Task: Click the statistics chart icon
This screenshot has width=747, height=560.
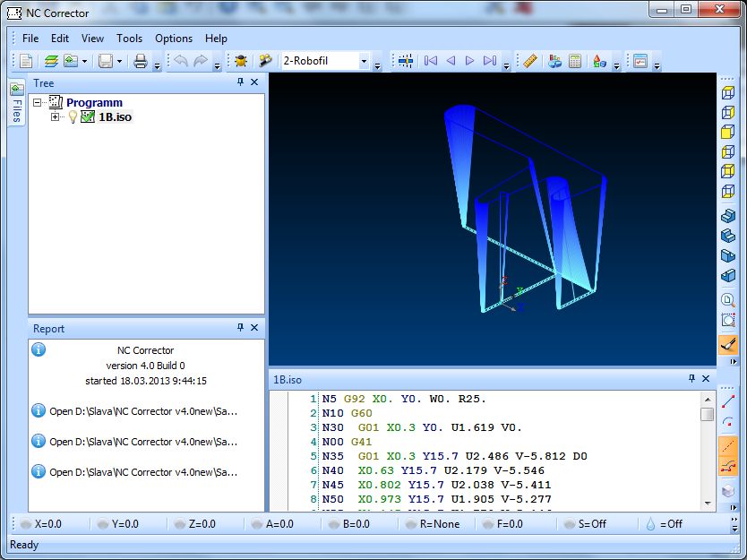Action: [x=554, y=61]
